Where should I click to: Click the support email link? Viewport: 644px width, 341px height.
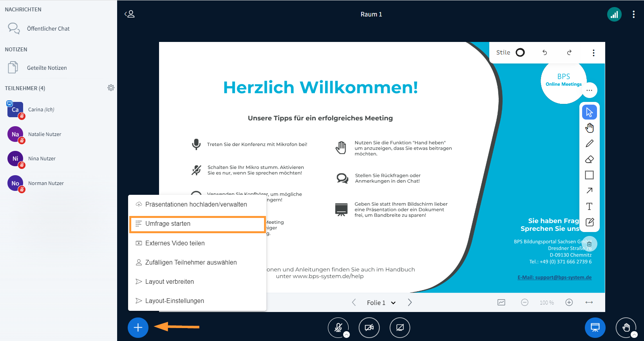(x=554, y=278)
